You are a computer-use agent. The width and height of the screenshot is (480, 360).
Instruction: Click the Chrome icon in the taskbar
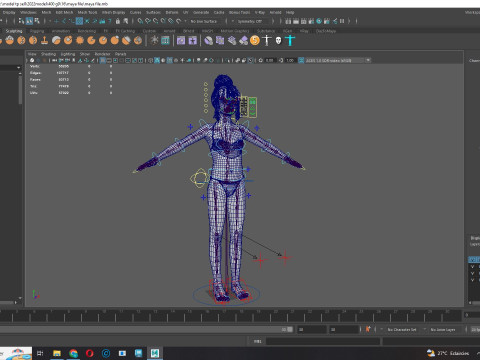pos(73,353)
